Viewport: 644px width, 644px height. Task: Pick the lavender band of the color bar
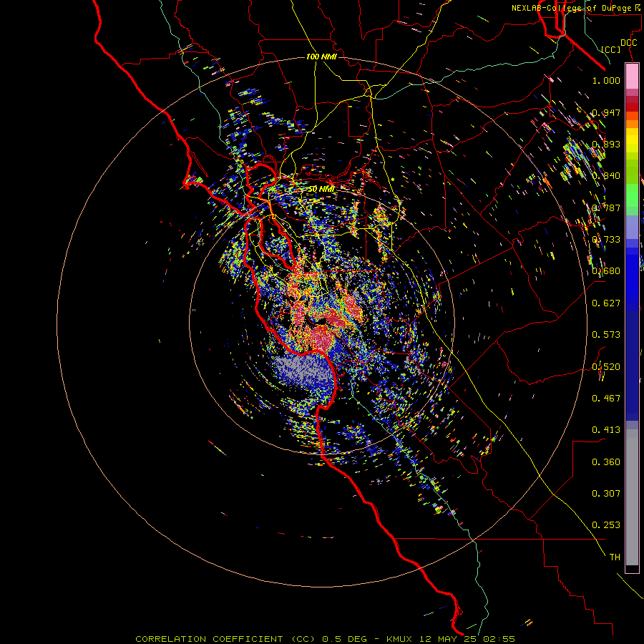(632, 227)
